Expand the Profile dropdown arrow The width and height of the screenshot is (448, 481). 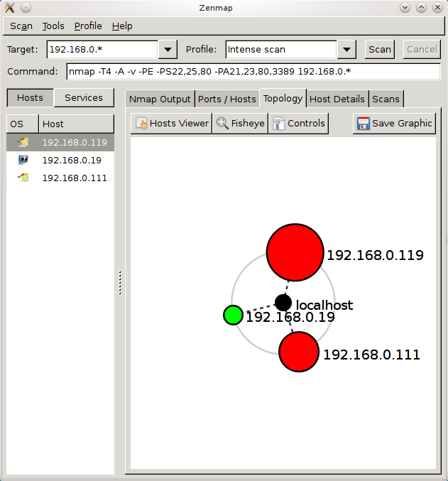coord(346,50)
